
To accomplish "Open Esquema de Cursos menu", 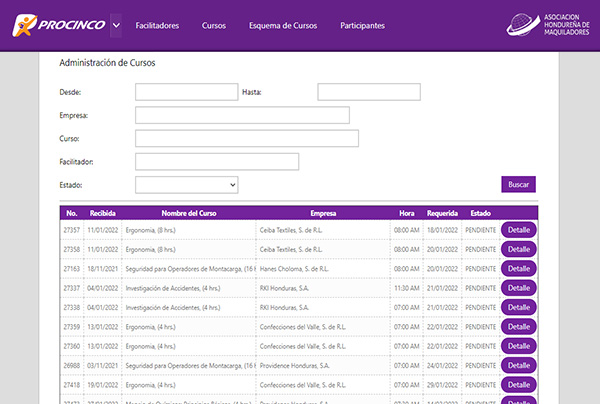I will coord(283,25).
